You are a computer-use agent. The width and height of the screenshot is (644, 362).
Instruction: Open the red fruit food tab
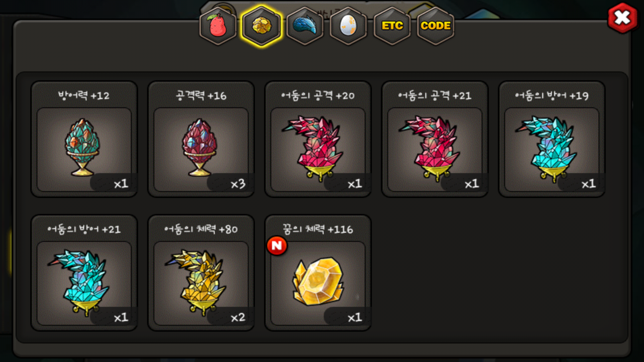218,26
